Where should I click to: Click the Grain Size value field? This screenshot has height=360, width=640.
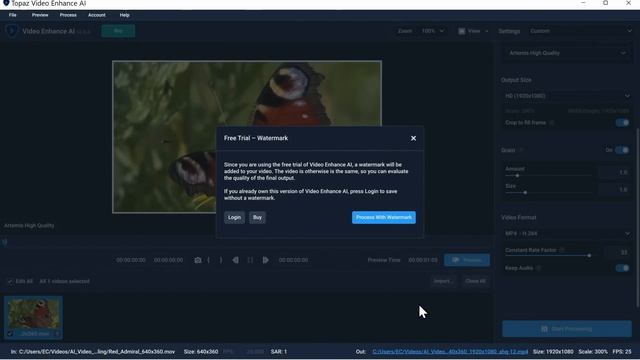tap(615, 189)
